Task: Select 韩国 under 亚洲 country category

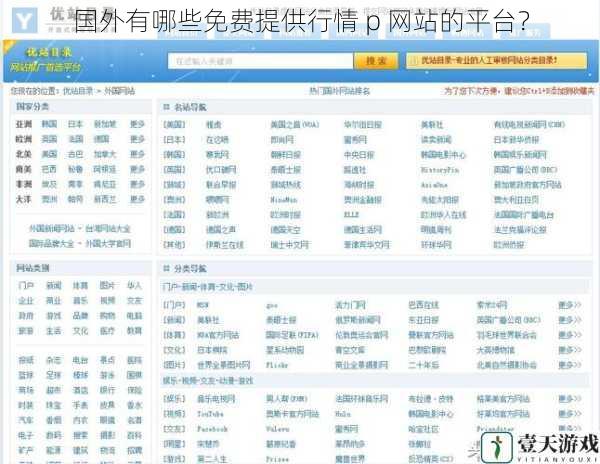Action: 49,124
